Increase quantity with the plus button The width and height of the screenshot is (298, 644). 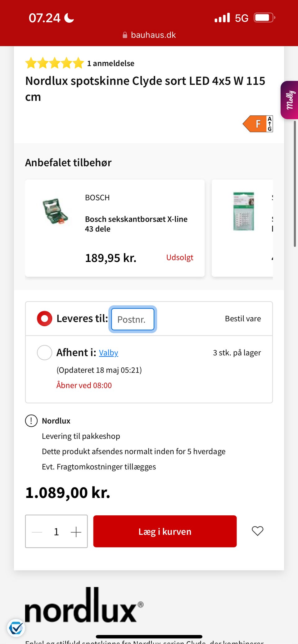pyautogui.click(x=76, y=532)
